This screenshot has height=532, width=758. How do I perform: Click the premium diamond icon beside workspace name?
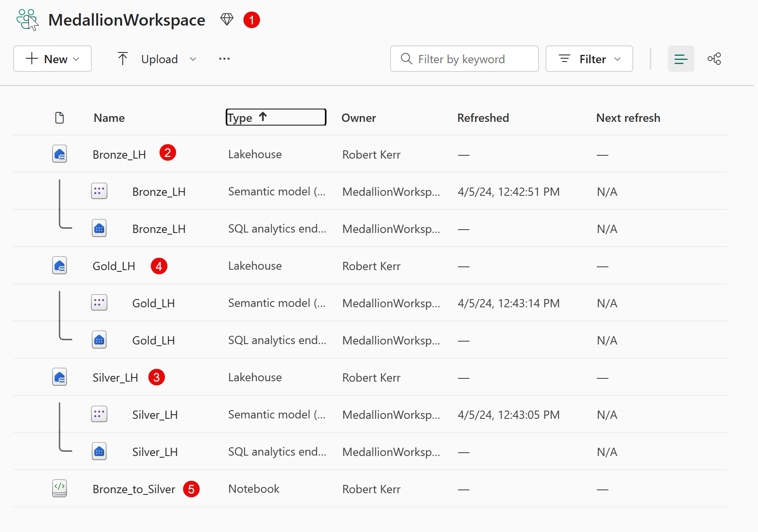click(226, 19)
